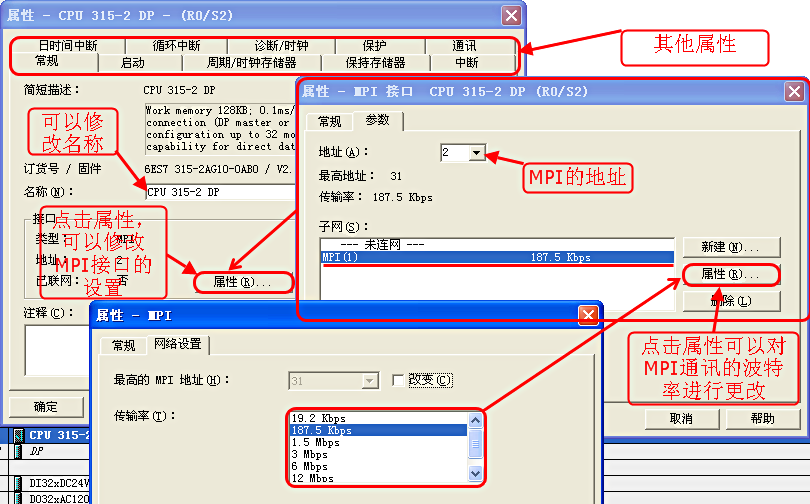Choose 3 Mbps transmission rate

[x=379, y=454]
